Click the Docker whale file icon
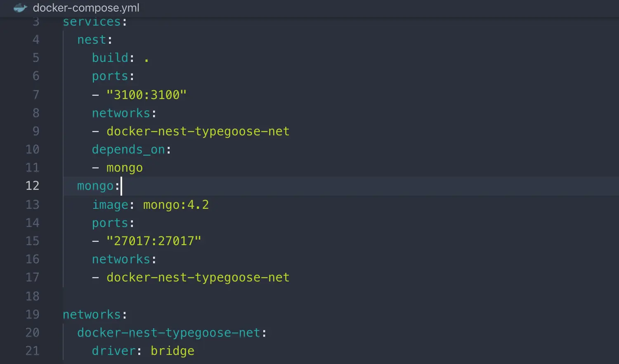This screenshot has height=364, width=619. [20, 8]
